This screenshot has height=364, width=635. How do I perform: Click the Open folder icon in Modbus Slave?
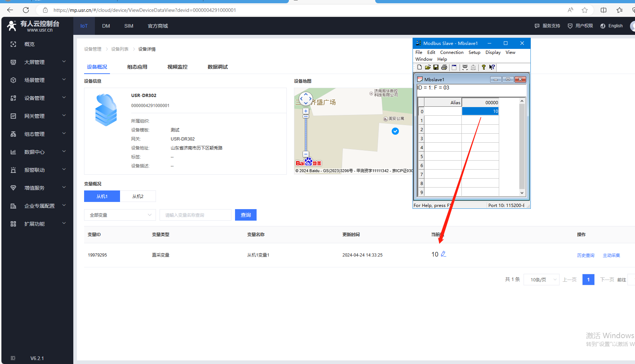[x=428, y=67]
